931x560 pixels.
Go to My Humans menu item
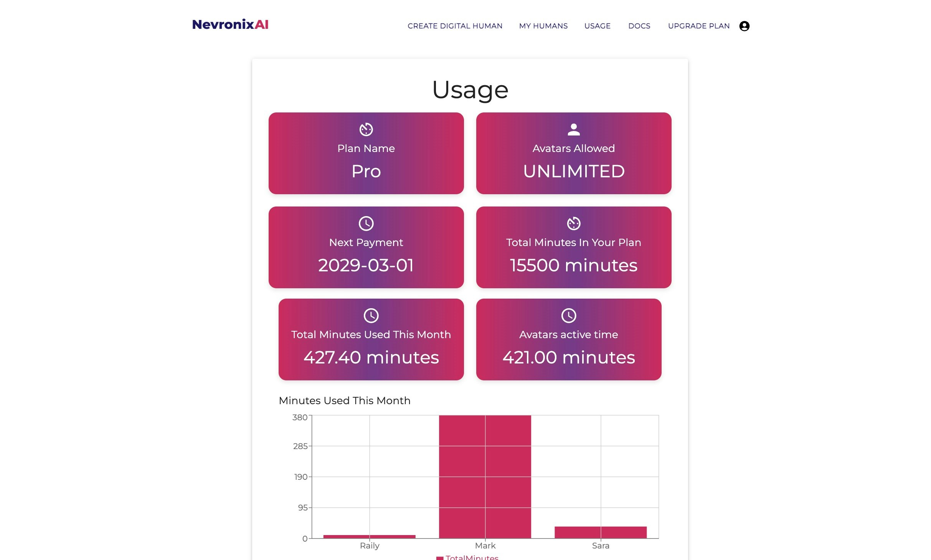(543, 26)
